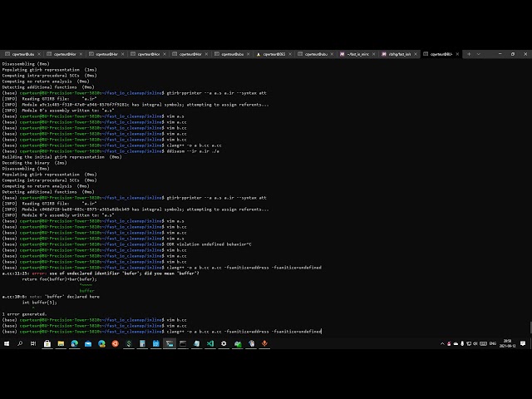Open the green S app in taskbar

[x=129, y=343]
